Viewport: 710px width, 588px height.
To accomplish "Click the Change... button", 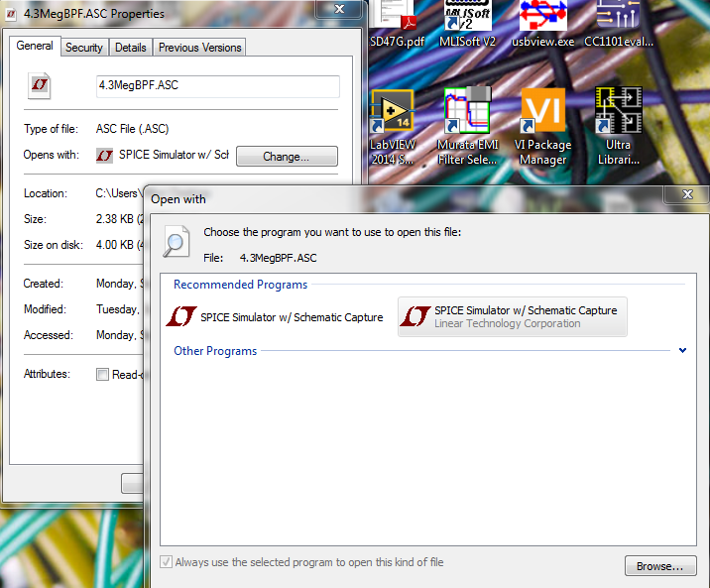I will pos(287,156).
